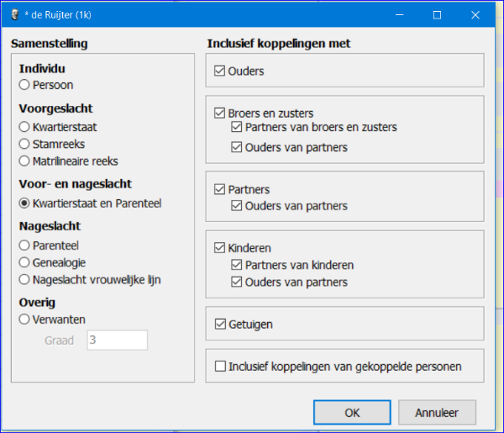
Task: Select the Verwanten radio button
Action: (24, 319)
